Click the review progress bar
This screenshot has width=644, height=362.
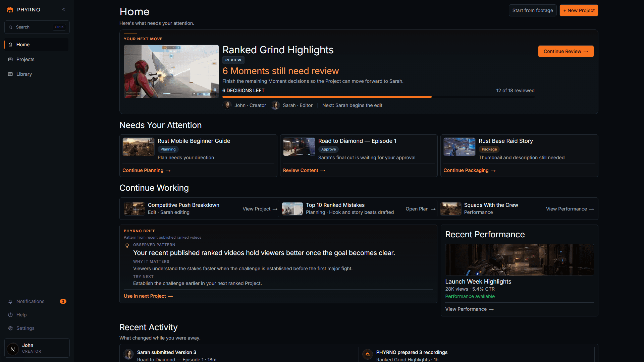(x=378, y=97)
